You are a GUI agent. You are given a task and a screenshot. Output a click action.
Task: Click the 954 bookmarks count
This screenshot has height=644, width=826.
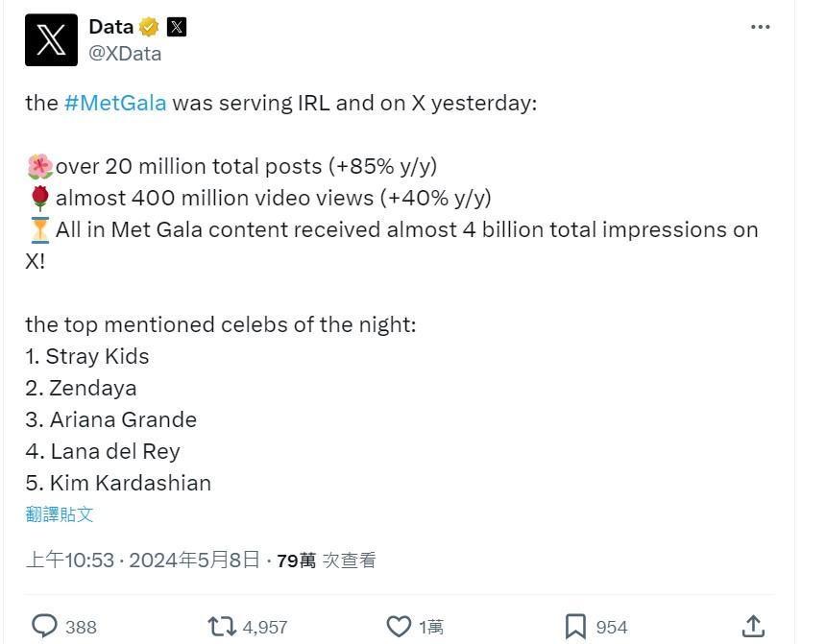[612, 627]
